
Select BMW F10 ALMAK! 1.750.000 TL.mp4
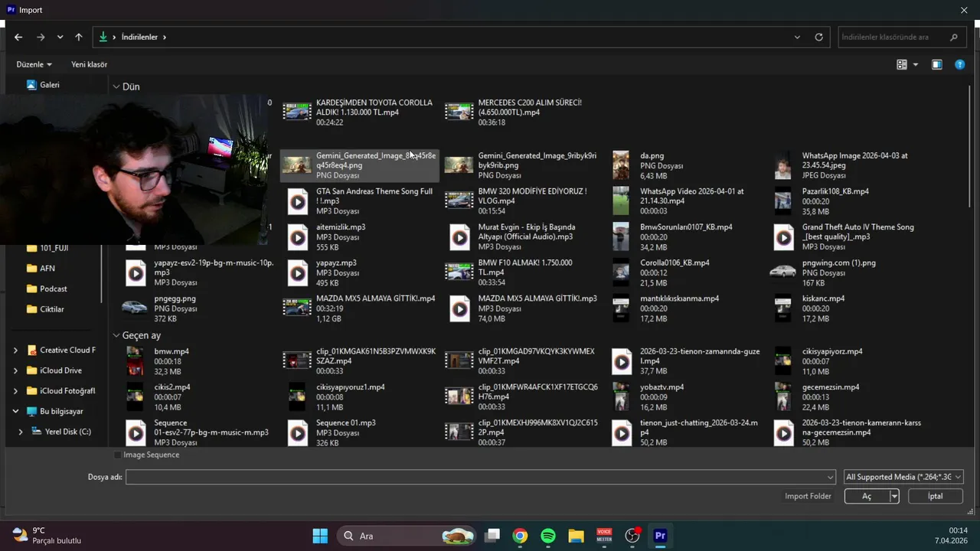(x=521, y=272)
